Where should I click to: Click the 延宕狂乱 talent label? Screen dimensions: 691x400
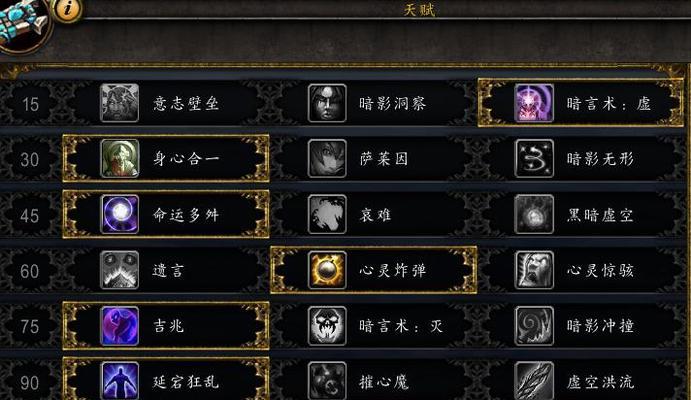pyautogui.click(x=186, y=381)
